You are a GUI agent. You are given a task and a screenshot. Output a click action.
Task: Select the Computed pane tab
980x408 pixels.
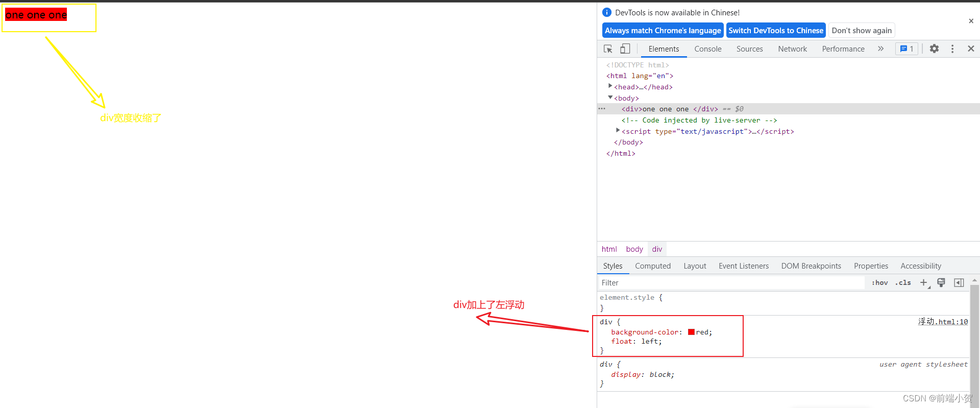(x=653, y=266)
